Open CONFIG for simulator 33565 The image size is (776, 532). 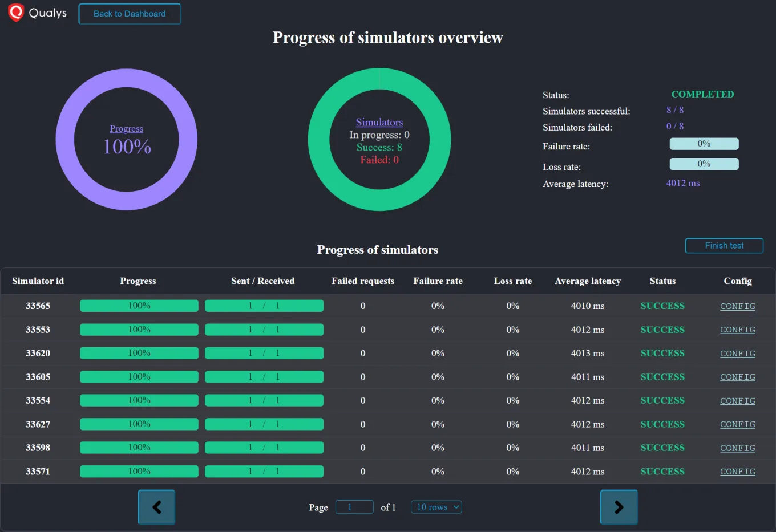pos(737,306)
